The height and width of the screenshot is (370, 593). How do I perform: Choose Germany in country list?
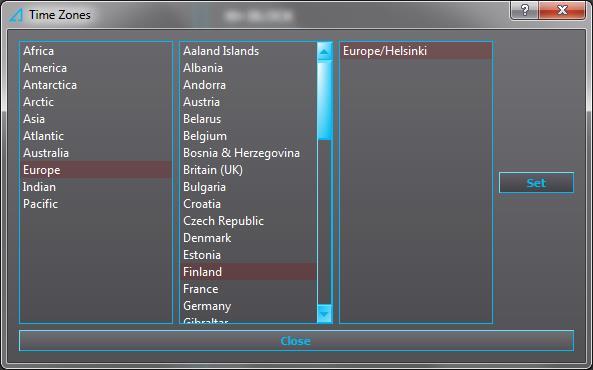(x=248, y=306)
